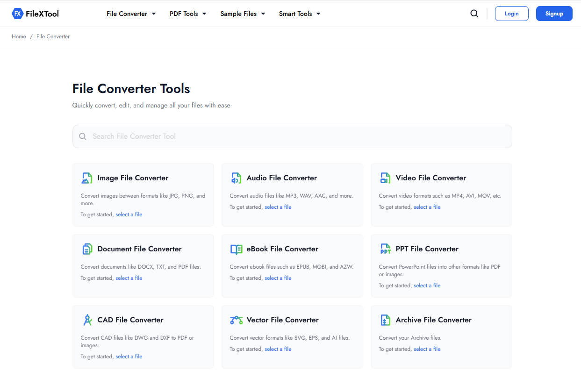The image size is (581, 392).
Task: Click the CAD File Converter icon
Action: point(87,320)
